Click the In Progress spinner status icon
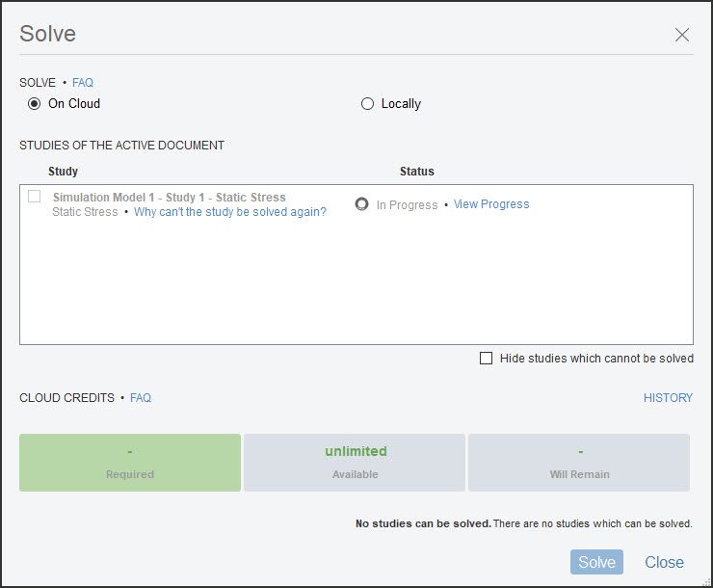Screen dimensions: 713x588 coord(362,204)
